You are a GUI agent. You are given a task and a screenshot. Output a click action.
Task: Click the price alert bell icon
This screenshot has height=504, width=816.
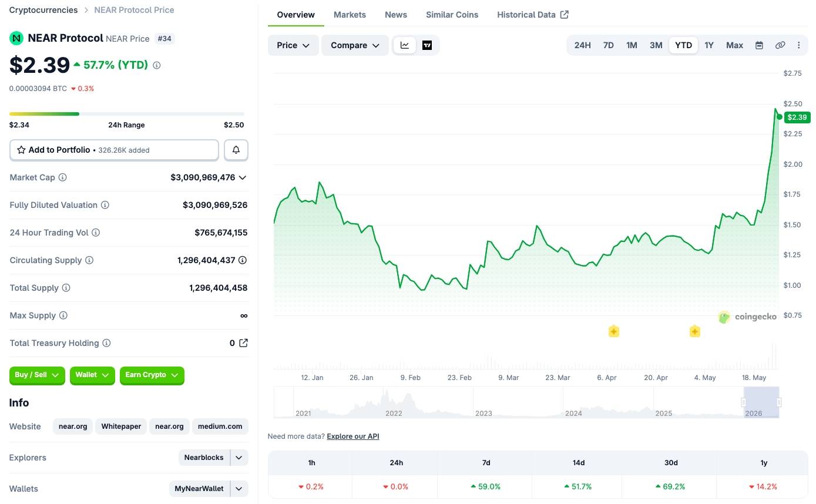tap(236, 150)
